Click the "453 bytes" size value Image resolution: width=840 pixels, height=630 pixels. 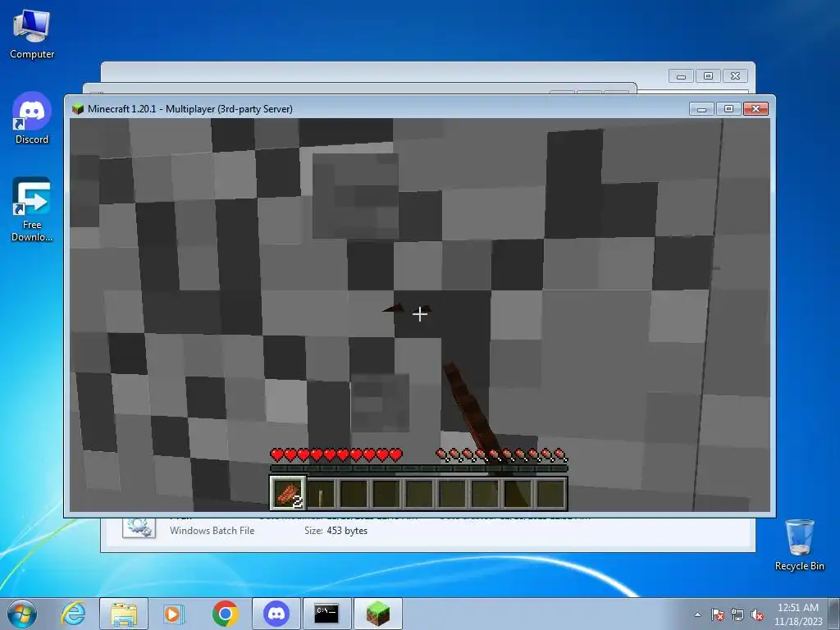click(347, 531)
